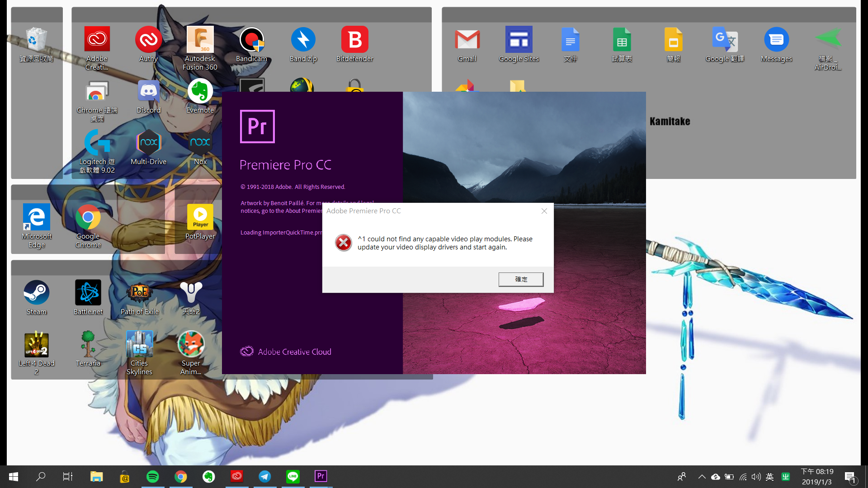Open the Steam desktop shortcut
This screenshot has width=868, height=488.
tap(36, 297)
